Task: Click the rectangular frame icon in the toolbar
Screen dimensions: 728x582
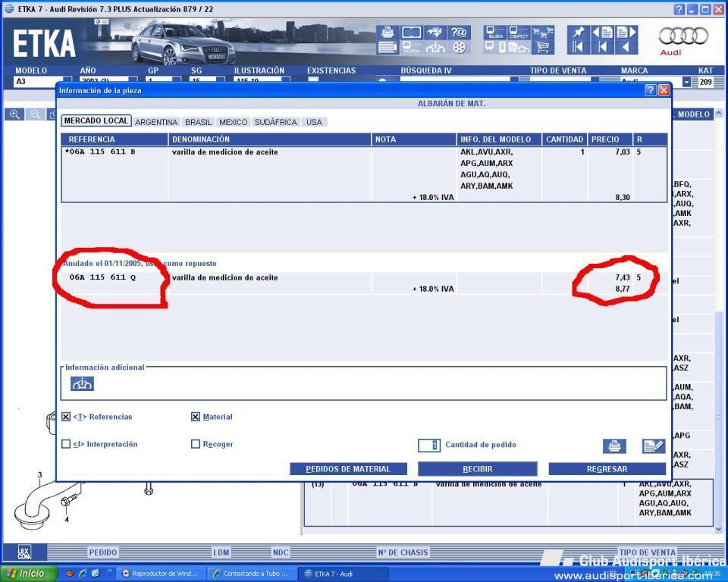Action: [411, 32]
